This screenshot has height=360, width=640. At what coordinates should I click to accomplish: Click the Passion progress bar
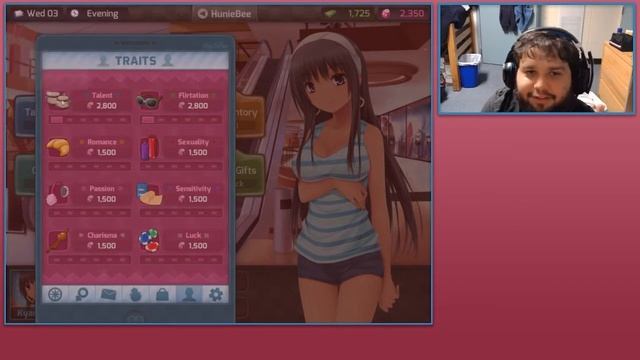[x=90, y=213]
